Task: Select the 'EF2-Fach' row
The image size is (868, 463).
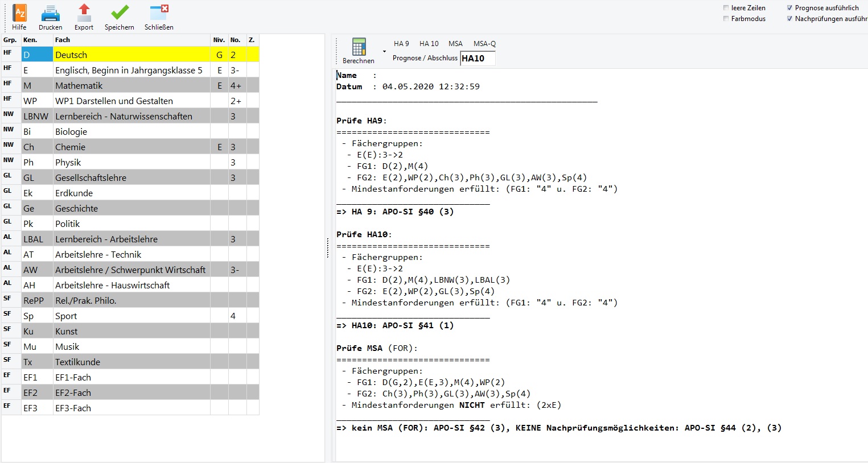Action: 130,392
